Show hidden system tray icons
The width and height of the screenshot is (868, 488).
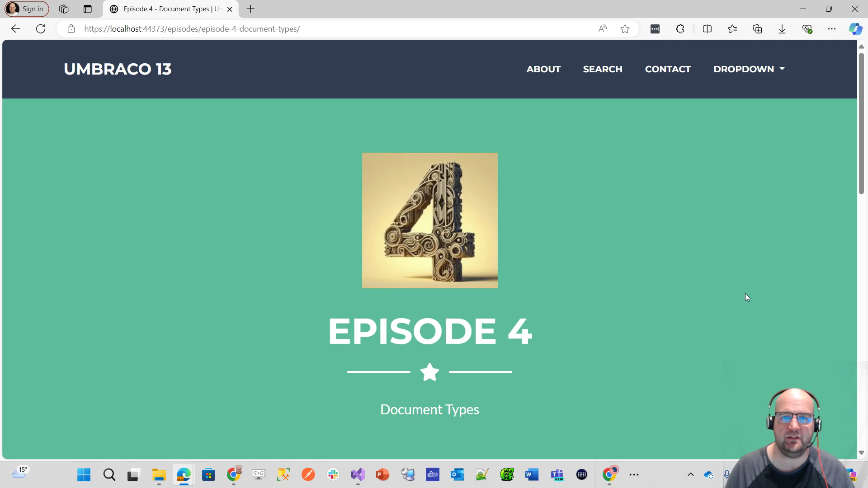(x=690, y=475)
